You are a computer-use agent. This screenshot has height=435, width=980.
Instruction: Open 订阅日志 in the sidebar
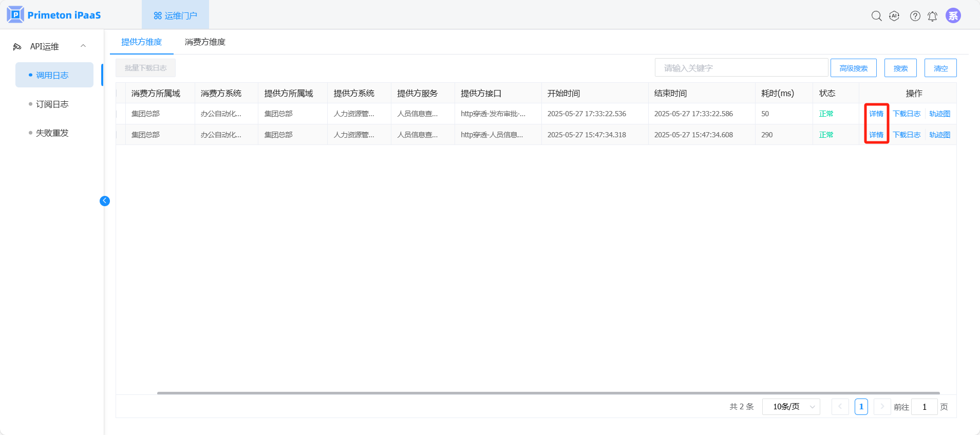(52, 104)
